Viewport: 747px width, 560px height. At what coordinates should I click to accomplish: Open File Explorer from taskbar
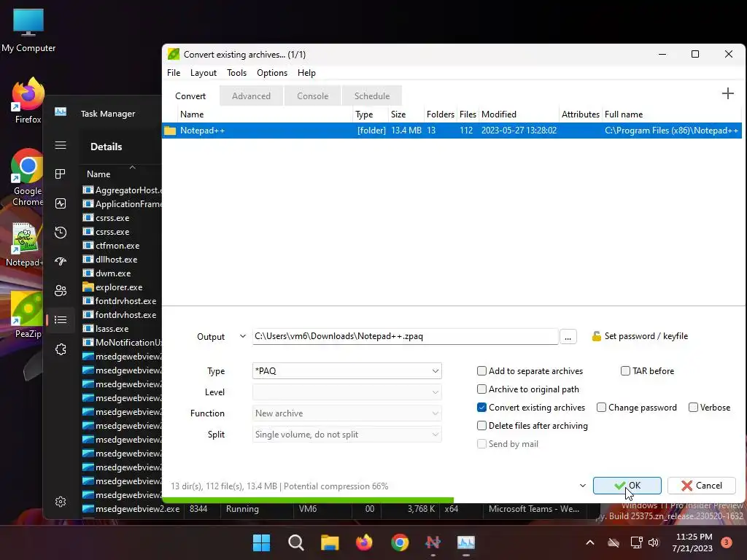coord(330,542)
